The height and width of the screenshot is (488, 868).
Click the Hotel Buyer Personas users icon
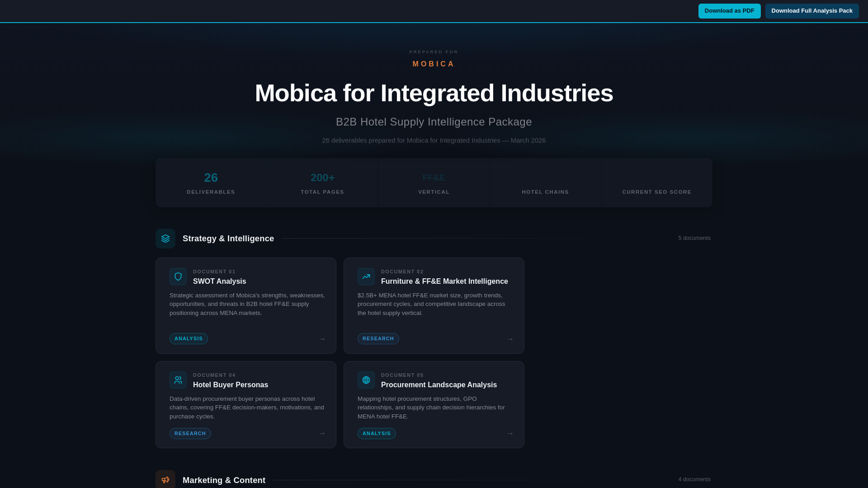[x=178, y=380]
